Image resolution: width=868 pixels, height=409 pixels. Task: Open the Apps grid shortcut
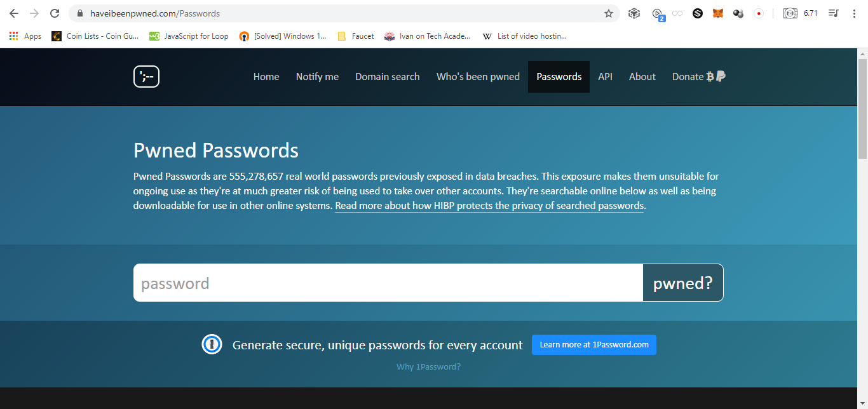coord(25,36)
